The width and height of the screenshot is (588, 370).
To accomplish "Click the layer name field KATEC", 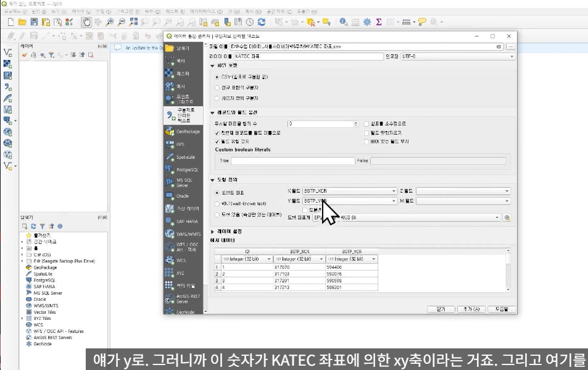I will tap(308, 56).
